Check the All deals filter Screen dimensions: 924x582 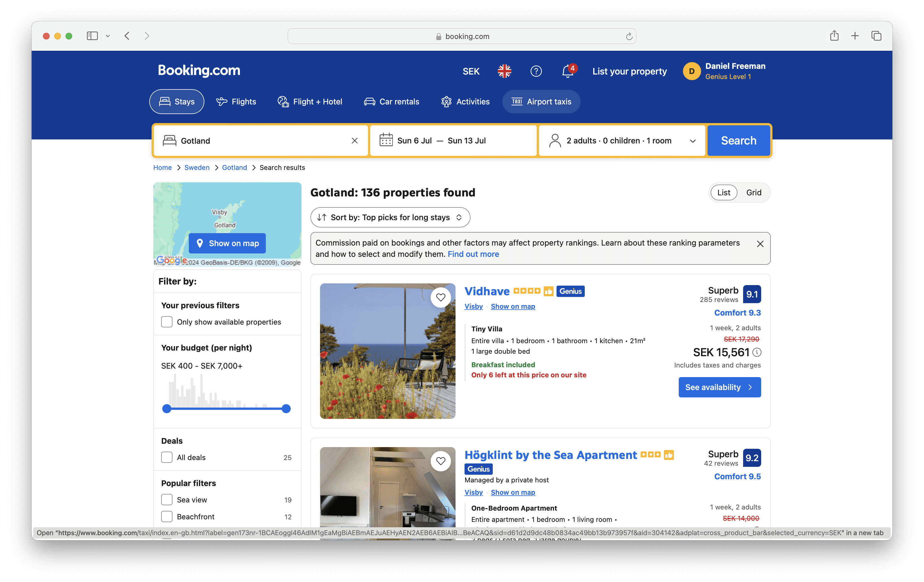(x=167, y=457)
